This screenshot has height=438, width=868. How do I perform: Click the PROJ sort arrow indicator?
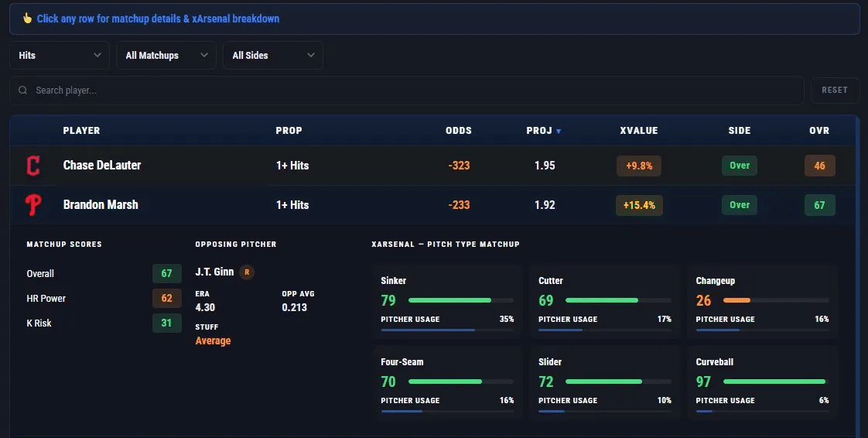[x=559, y=132]
